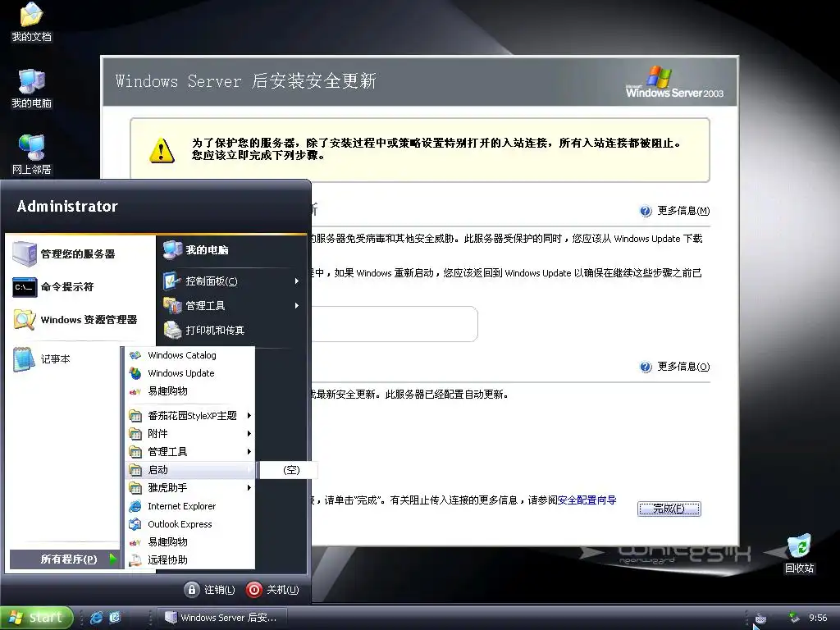The height and width of the screenshot is (630, 840).
Task: Click help icon next to 更多信息(M)
Action: [x=646, y=211]
